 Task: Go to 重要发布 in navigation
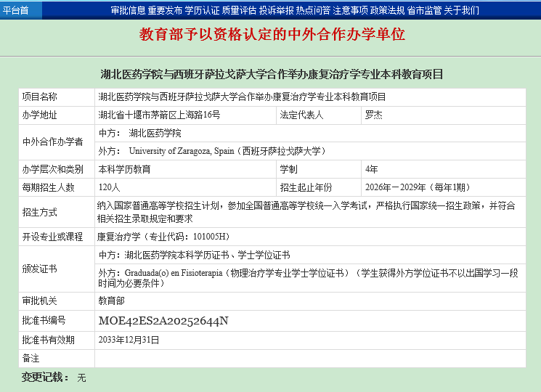(165, 10)
